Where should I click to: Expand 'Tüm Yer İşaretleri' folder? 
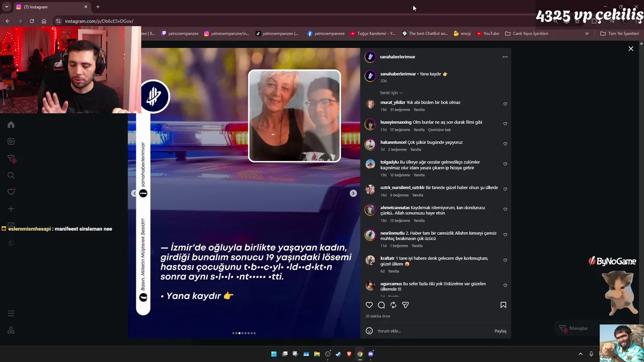pos(620,34)
